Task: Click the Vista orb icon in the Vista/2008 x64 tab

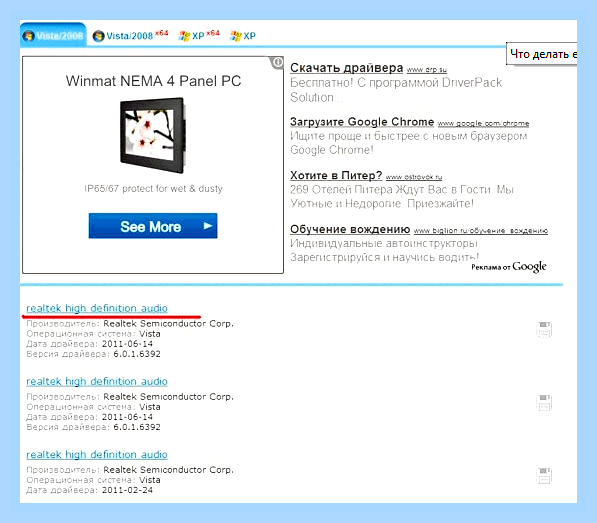Action: [x=98, y=36]
